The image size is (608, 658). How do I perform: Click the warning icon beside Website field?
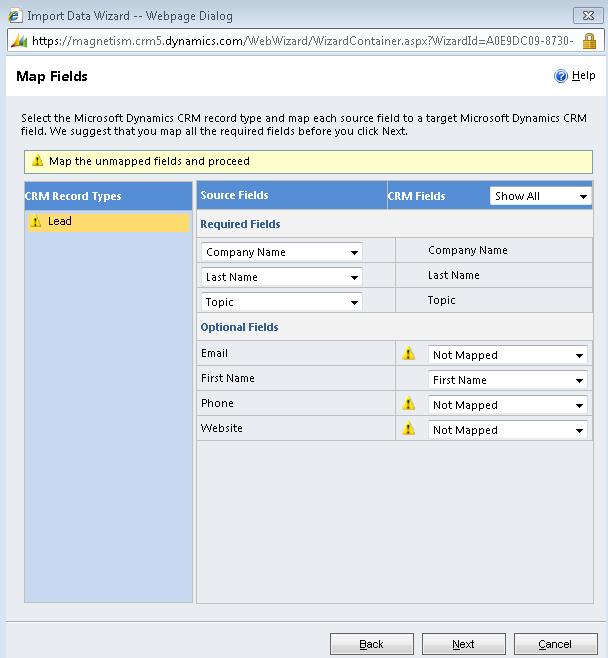408,429
